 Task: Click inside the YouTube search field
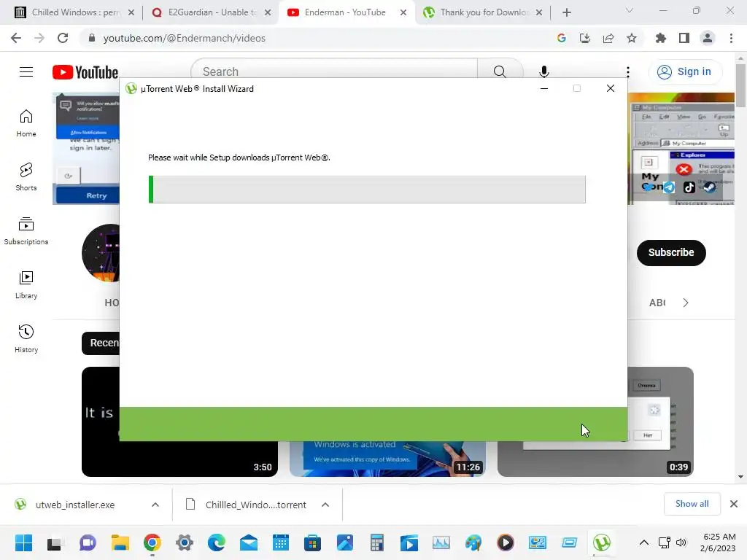click(334, 71)
